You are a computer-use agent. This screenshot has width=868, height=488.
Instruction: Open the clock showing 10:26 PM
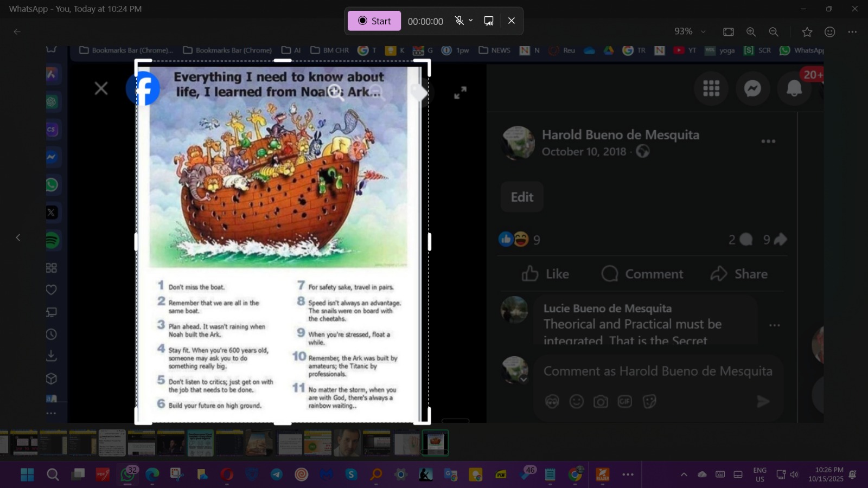[x=826, y=474]
